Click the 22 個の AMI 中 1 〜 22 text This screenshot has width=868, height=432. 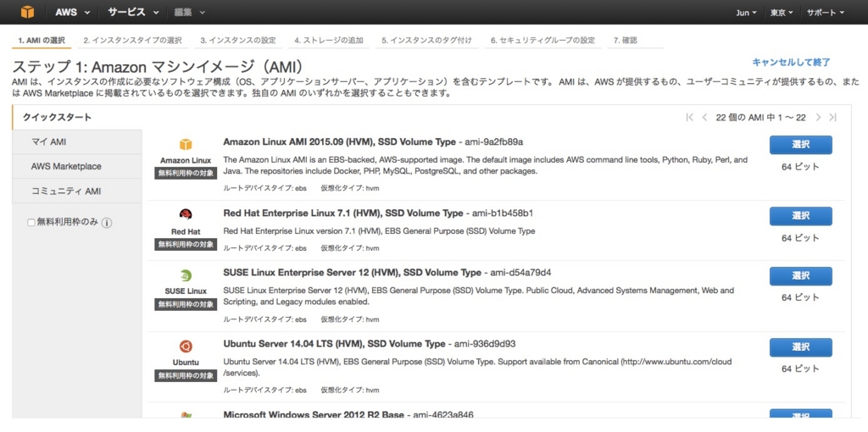point(760,117)
